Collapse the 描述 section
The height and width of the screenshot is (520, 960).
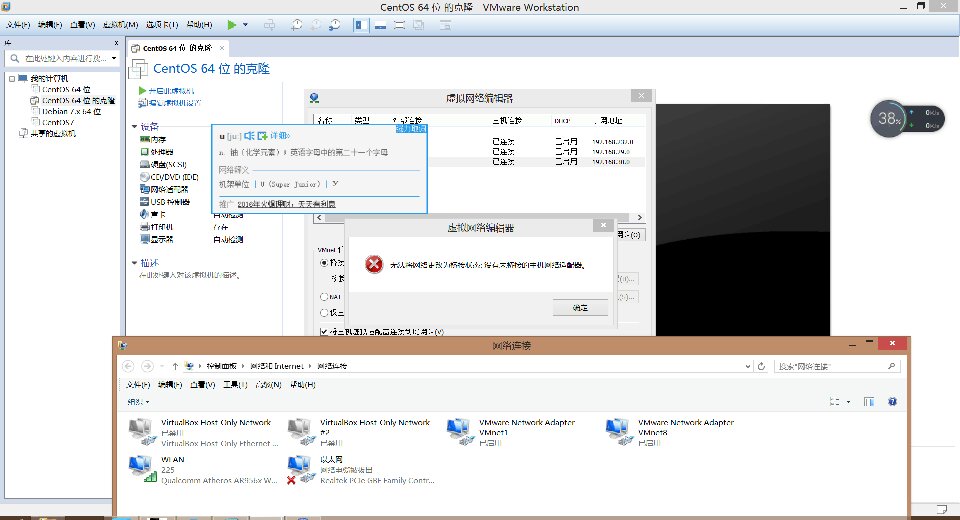tap(135, 263)
